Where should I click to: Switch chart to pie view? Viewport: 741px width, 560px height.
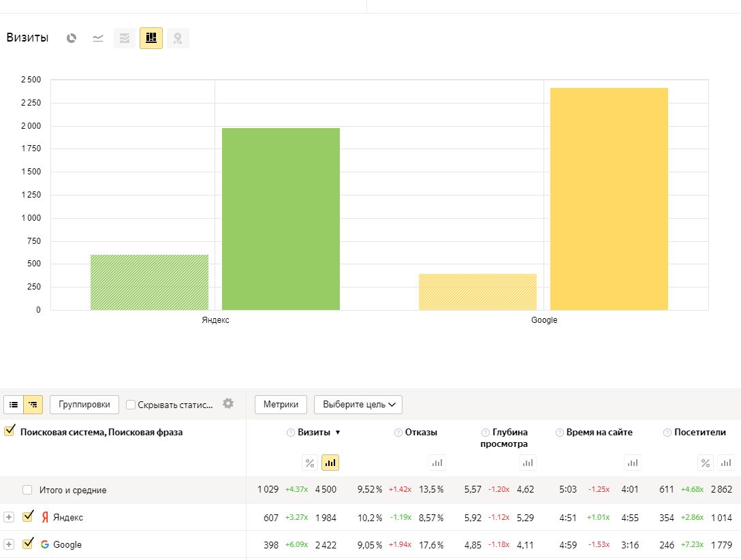[72, 38]
